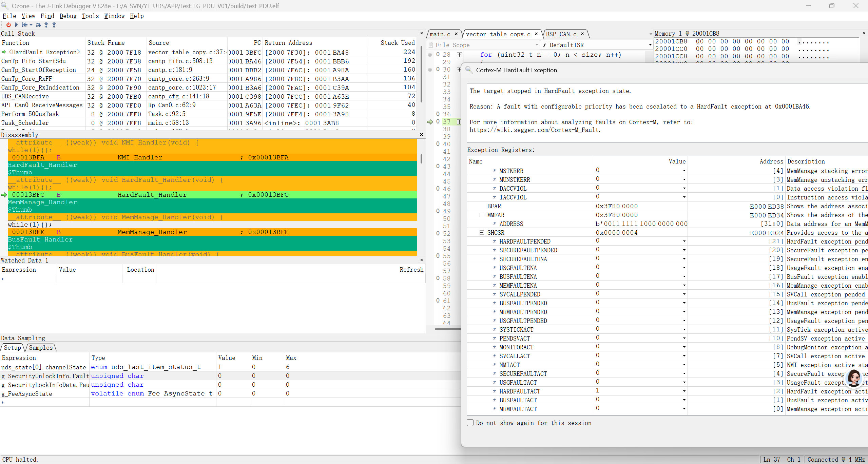Open the Debug menu
This screenshot has width=868, height=464.
point(68,16)
